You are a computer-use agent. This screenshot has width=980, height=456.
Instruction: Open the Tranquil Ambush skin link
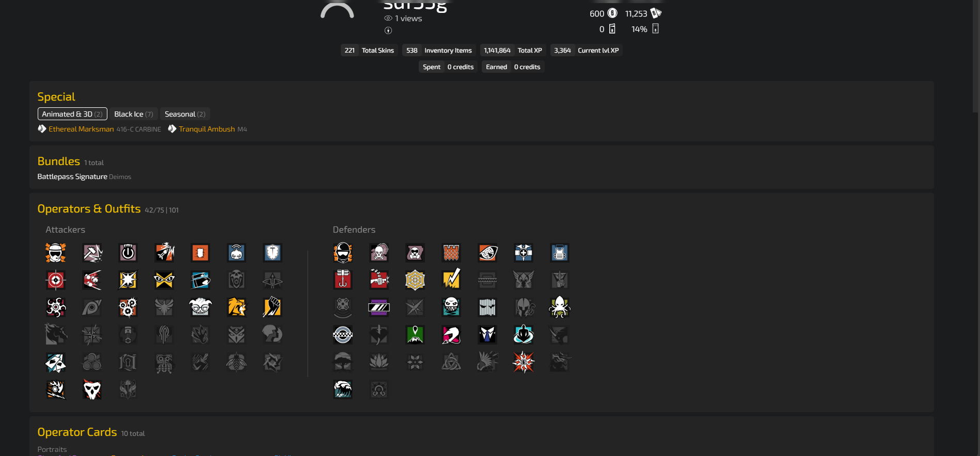point(207,129)
